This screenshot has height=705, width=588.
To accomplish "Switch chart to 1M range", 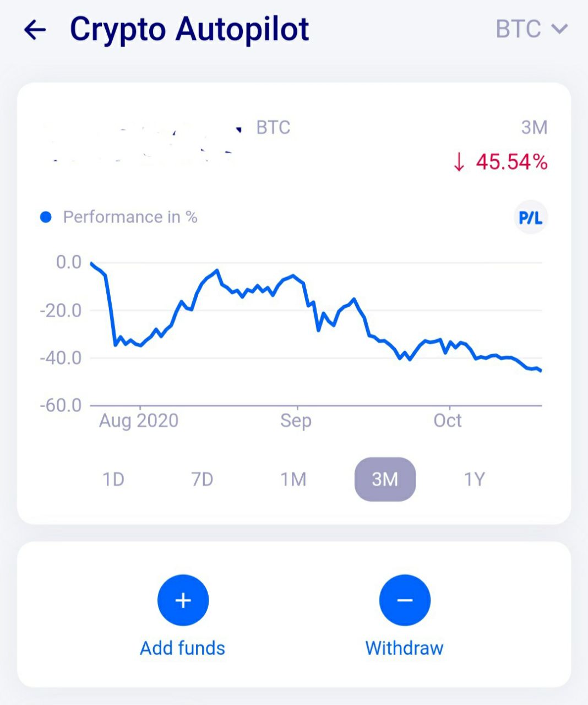I will (x=293, y=479).
